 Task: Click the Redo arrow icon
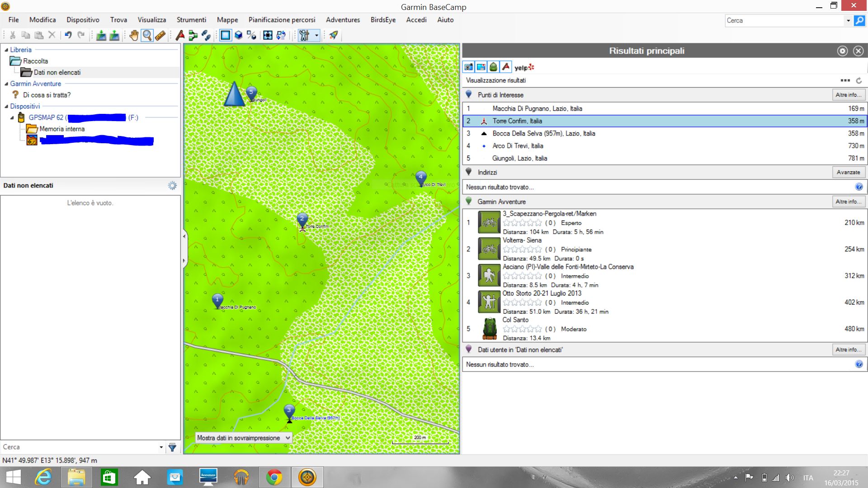[81, 35]
